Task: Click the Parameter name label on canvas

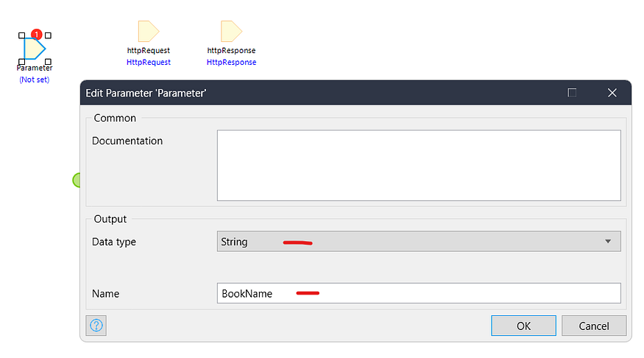Action: [x=35, y=69]
